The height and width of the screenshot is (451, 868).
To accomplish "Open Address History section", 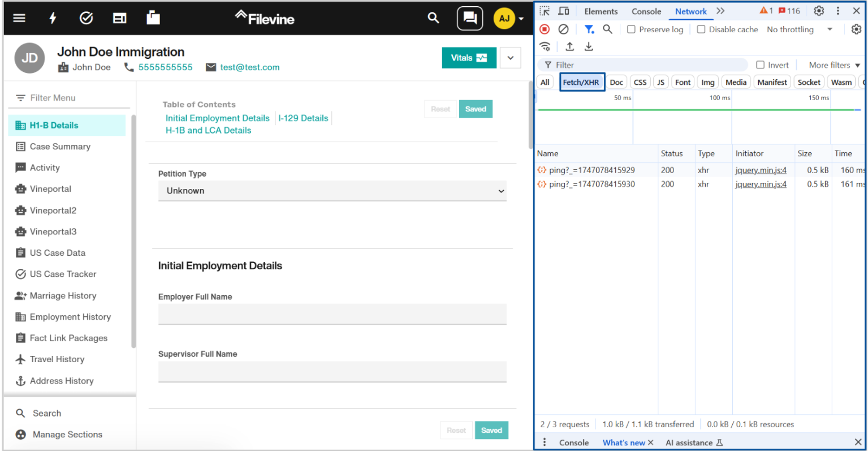I will [62, 381].
